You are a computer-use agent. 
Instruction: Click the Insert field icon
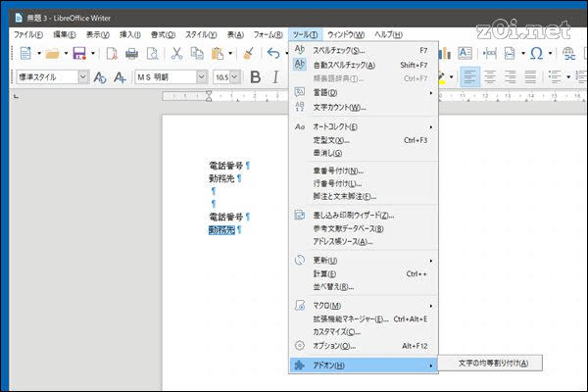(510, 53)
